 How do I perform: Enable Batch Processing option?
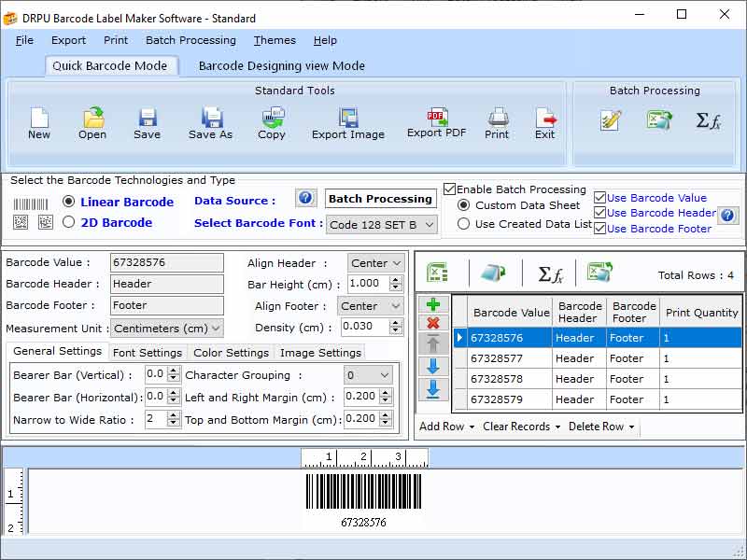tap(449, 189)
